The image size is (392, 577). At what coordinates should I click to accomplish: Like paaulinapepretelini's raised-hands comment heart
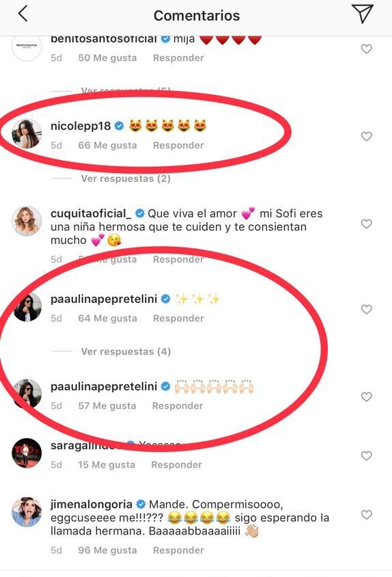(366, 397)
